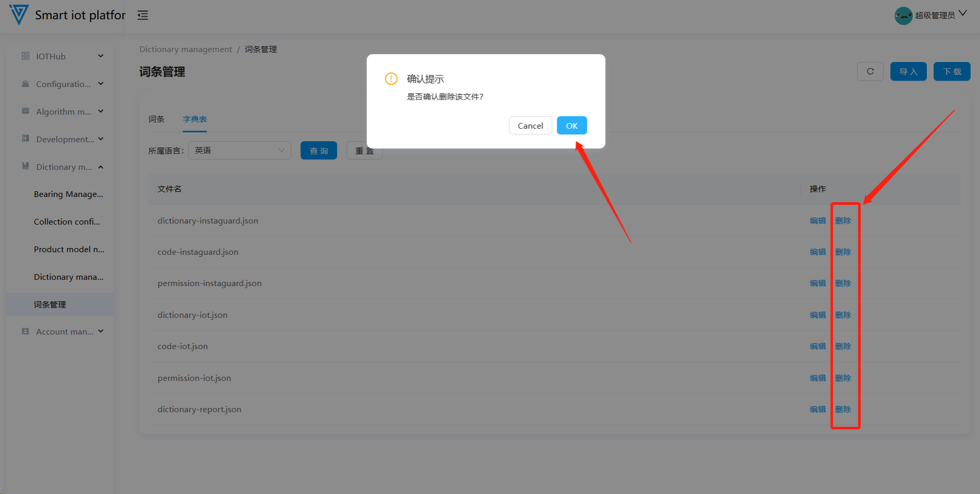Collapse the Dictionary management chevron

coord(101,167)
